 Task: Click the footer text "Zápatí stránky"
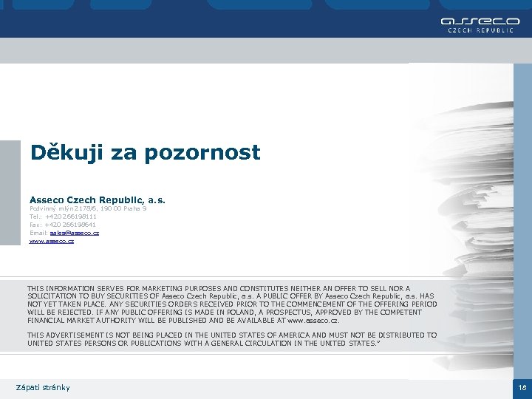point(43,387)
